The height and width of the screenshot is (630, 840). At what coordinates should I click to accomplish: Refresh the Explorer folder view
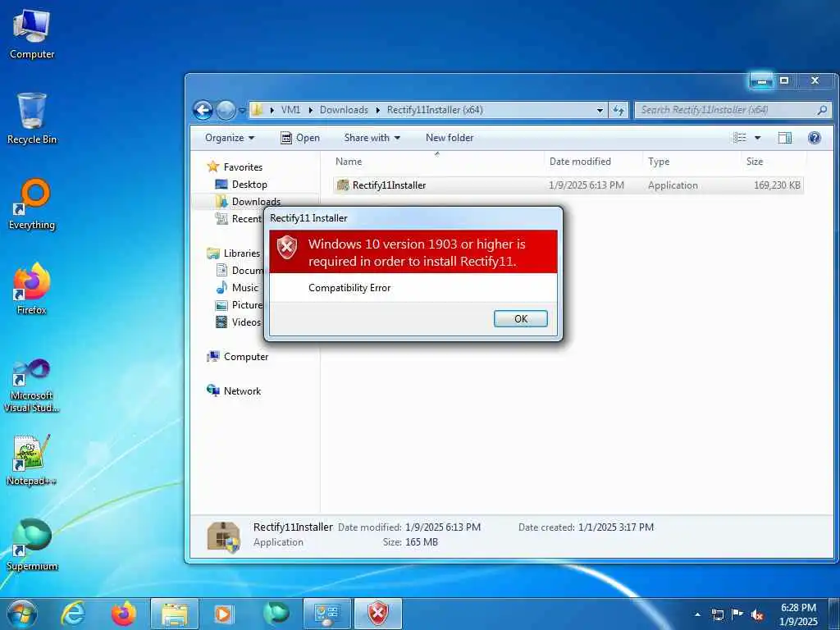point(619,111)
